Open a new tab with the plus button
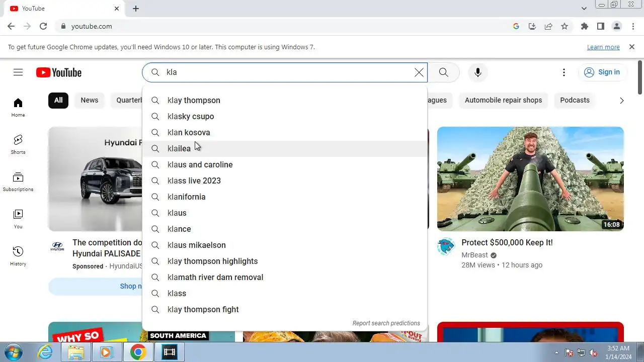 click(x=136, y=9)
